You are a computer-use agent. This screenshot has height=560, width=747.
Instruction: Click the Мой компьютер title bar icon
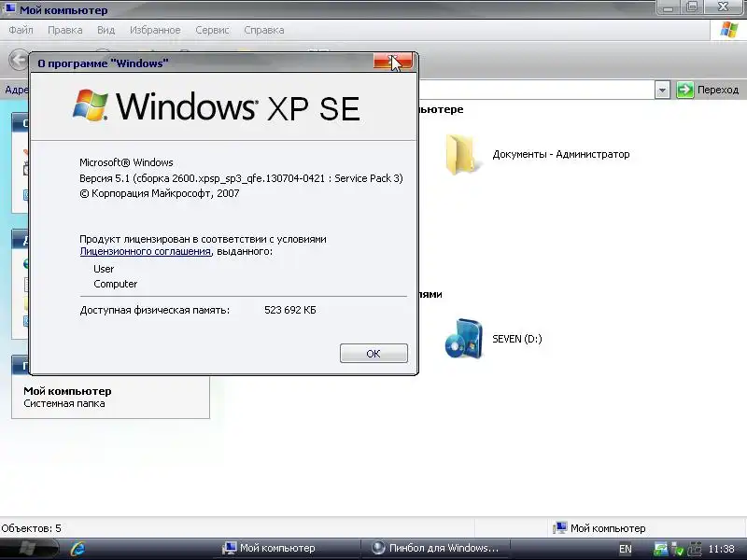pyautogui.click(x=8, y=9)
